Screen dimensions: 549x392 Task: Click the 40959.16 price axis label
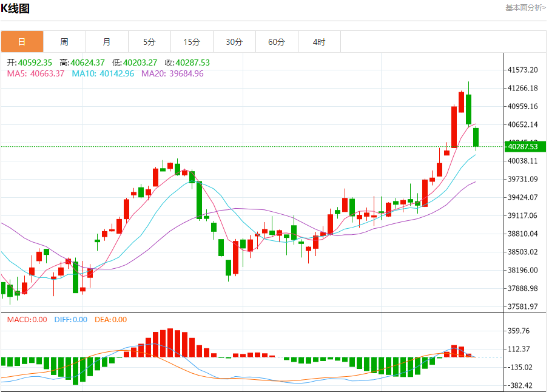523,106
